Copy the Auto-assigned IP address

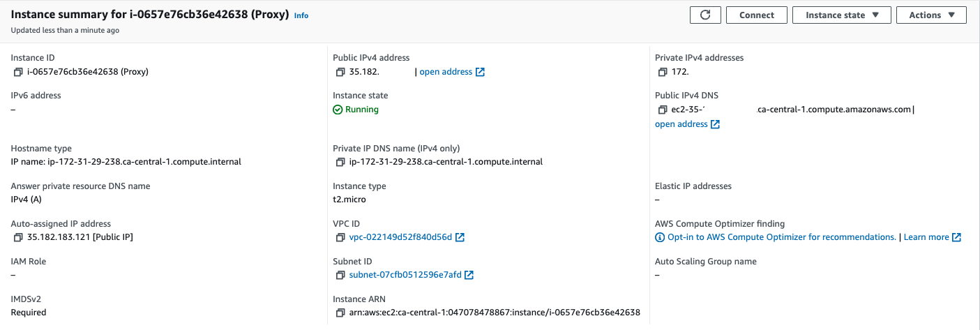click(18, 238)
